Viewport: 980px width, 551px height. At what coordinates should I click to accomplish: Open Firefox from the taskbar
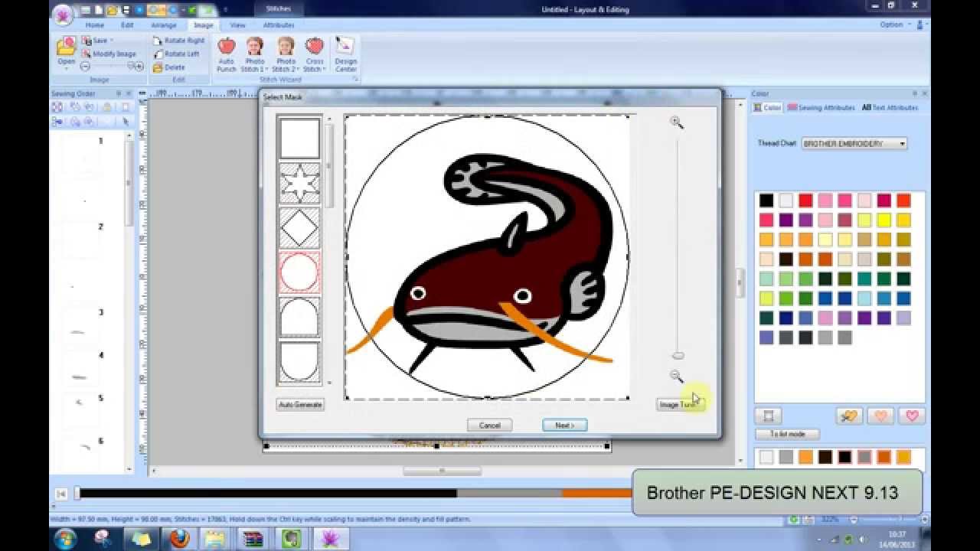(178, 539)
